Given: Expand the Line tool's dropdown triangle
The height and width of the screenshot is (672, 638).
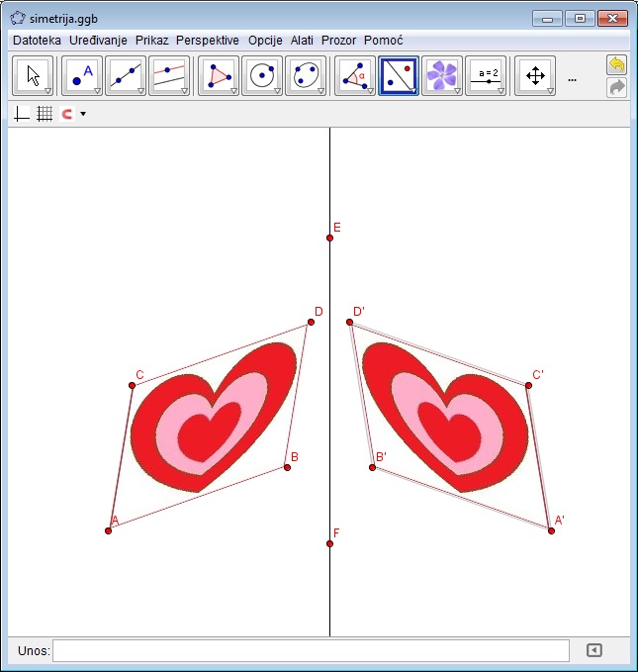Looking at the screenshot, I should click(141, 91).
